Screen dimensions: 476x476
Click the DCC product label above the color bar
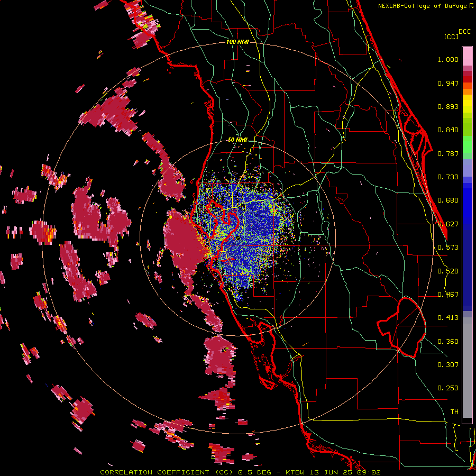pyautogui.click(x=464, y=32)
